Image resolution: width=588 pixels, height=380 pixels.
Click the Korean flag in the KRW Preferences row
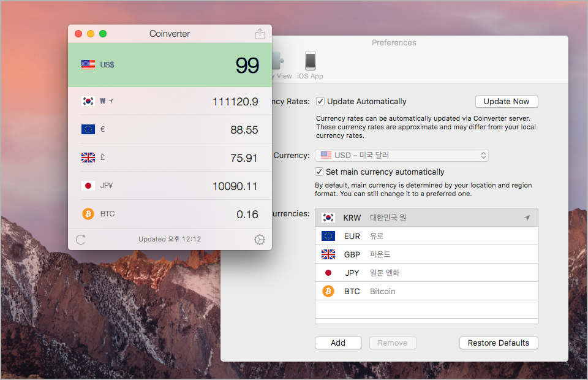click(x=328, y=218)
